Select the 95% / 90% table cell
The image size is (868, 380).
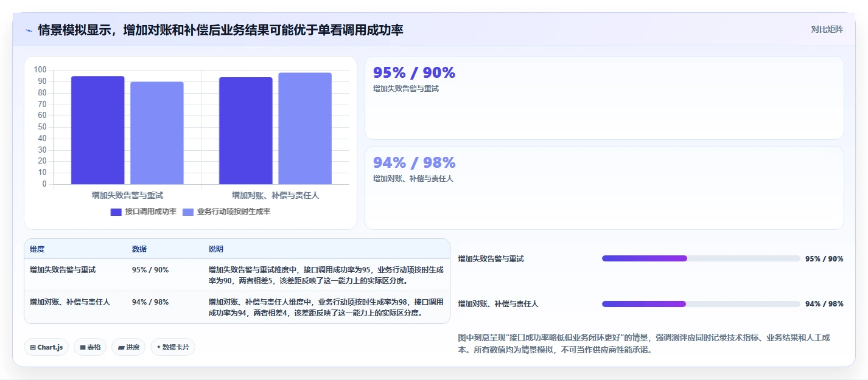coord(150,270)
